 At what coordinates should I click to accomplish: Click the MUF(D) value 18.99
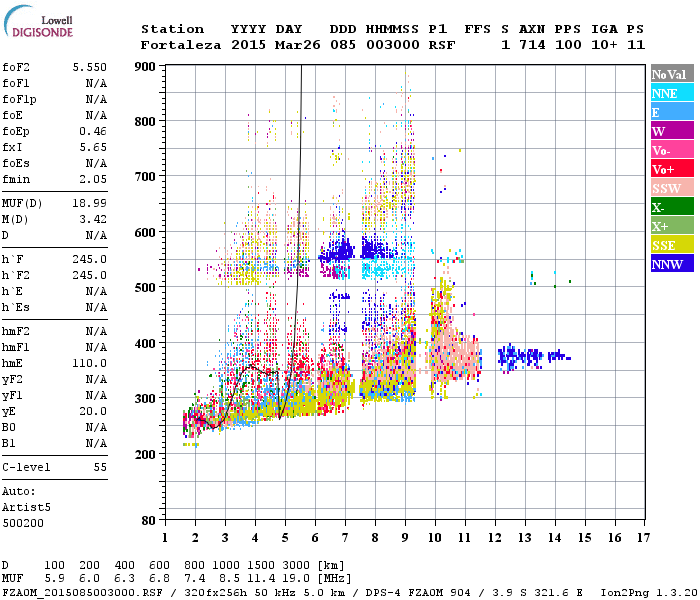pyautogui.click(x=90, y=203)
